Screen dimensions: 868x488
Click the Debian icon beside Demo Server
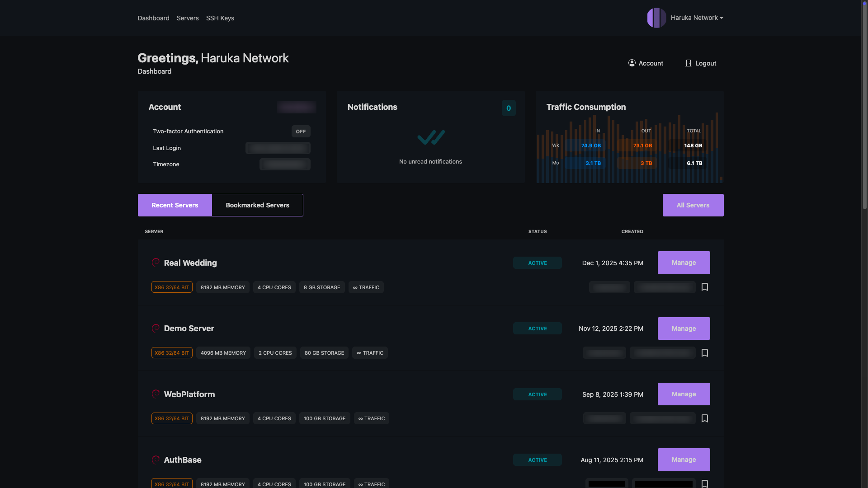pyautogui.click(x=156, y=328)
